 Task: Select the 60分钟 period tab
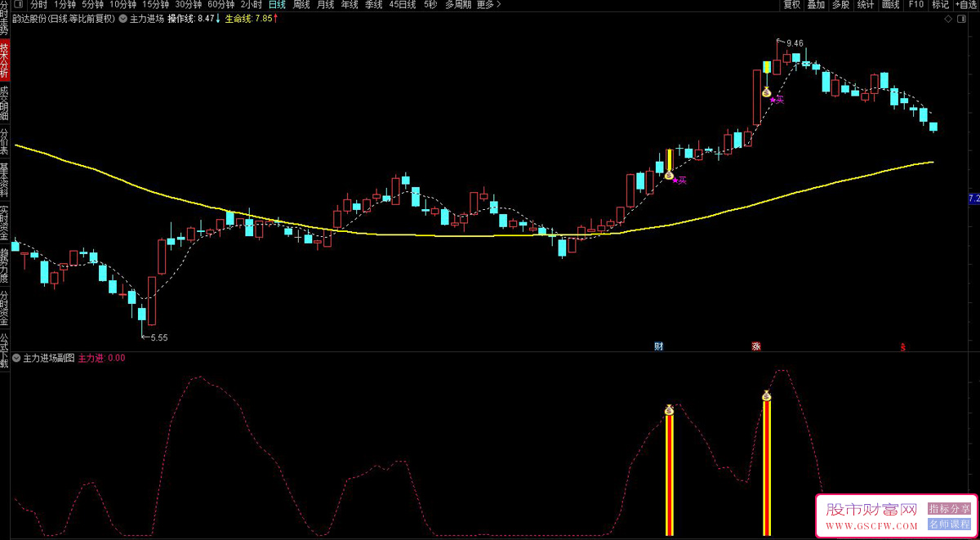(x=220, y=4)
